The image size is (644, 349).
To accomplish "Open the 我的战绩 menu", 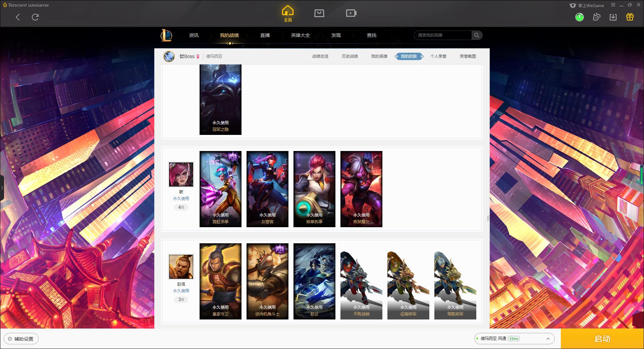I will (229, 35).
